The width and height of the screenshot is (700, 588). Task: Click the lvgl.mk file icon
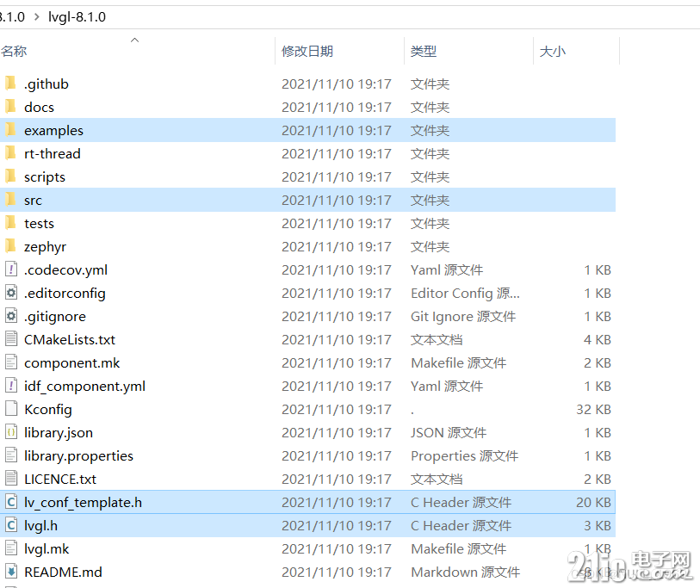[11, 548]
